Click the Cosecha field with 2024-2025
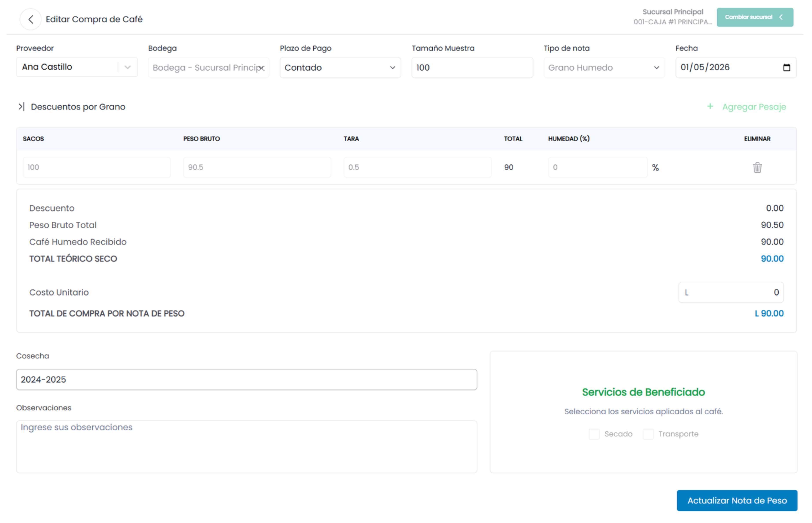Screen dimensions: 812x523 coord(247,379)
